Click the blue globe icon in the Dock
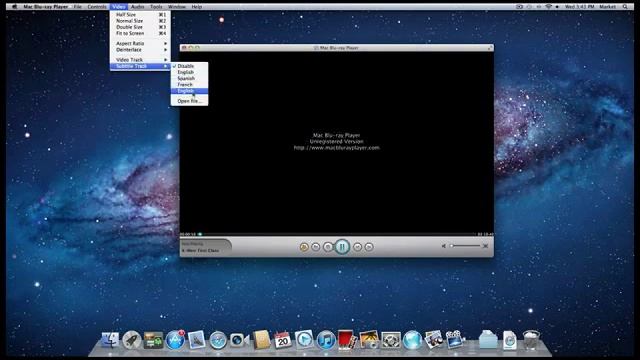Screen dimensions: 640x360 412,340
